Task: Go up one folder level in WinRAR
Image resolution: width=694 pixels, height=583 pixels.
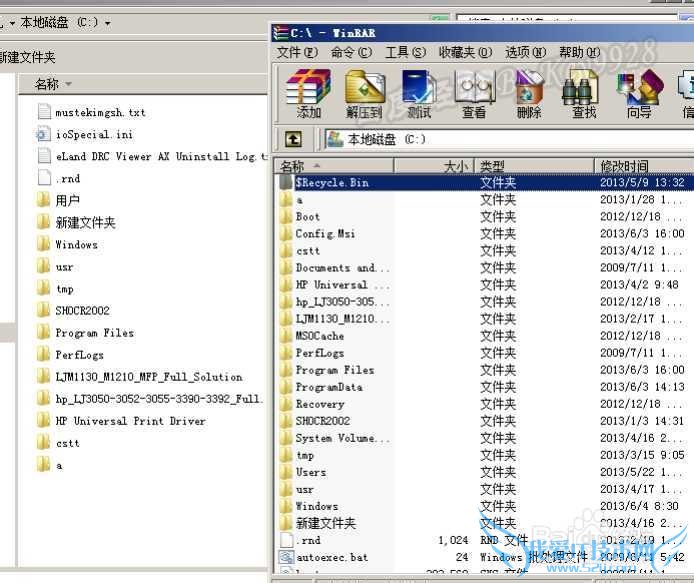Action: (293, 140)
